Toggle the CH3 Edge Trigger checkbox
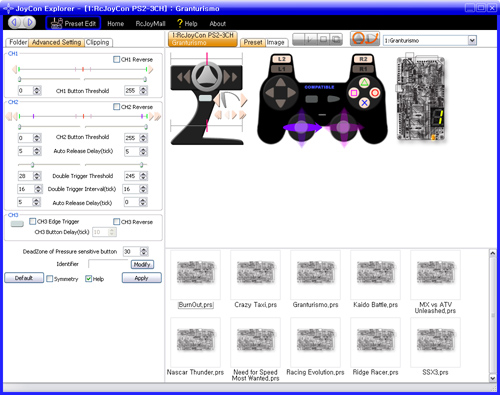Image resolution: width=500 pixels, height=395 pixels. [32, 221]
